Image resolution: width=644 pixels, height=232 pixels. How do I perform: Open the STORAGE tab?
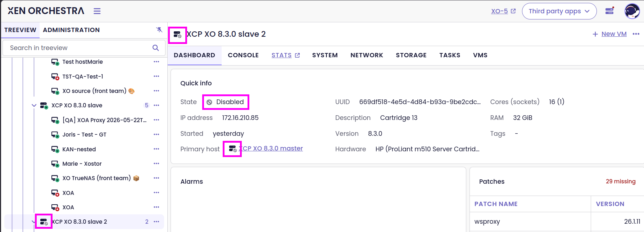click(411, 55)
